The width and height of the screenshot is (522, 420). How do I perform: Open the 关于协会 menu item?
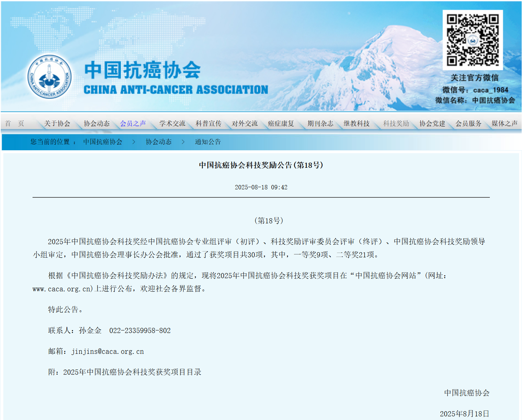tap(57, 124)
